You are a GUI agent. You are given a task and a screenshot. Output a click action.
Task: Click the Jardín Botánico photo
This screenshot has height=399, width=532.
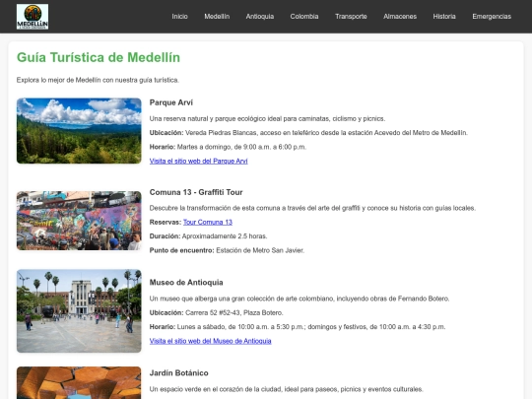click(79, 382)
